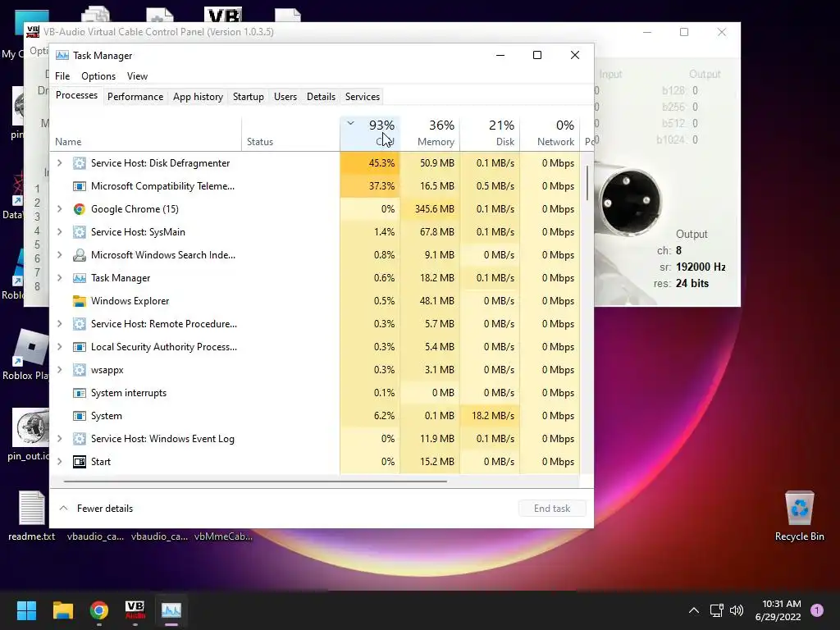This screenshot has width=840, height=630.
Task: Switch to the Startup tab
Action: [248, 97]
